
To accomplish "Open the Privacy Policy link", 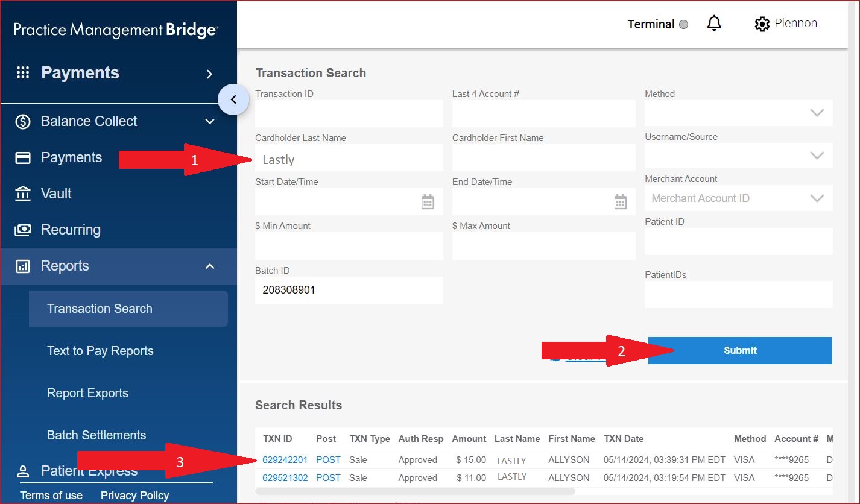I will (x=134, y=496).
